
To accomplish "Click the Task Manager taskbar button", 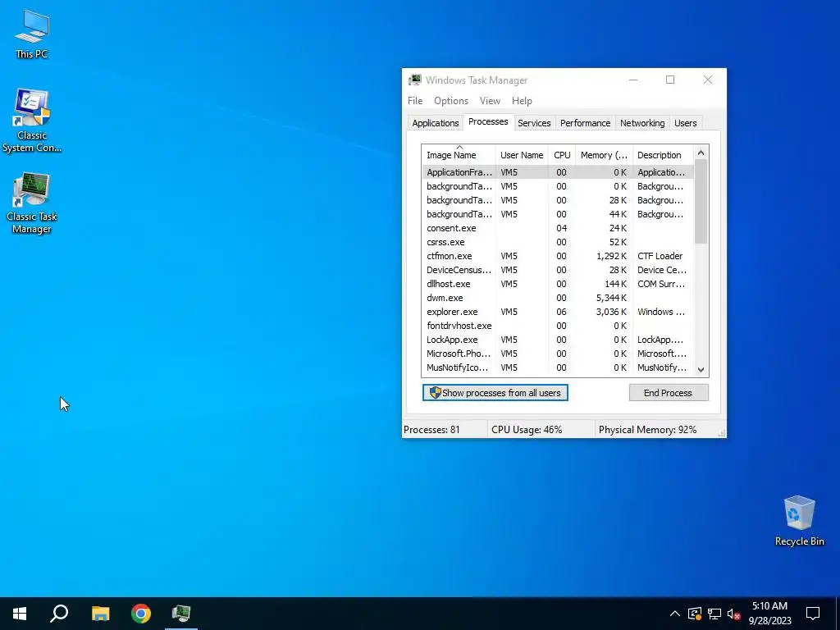I will [181, 614].
